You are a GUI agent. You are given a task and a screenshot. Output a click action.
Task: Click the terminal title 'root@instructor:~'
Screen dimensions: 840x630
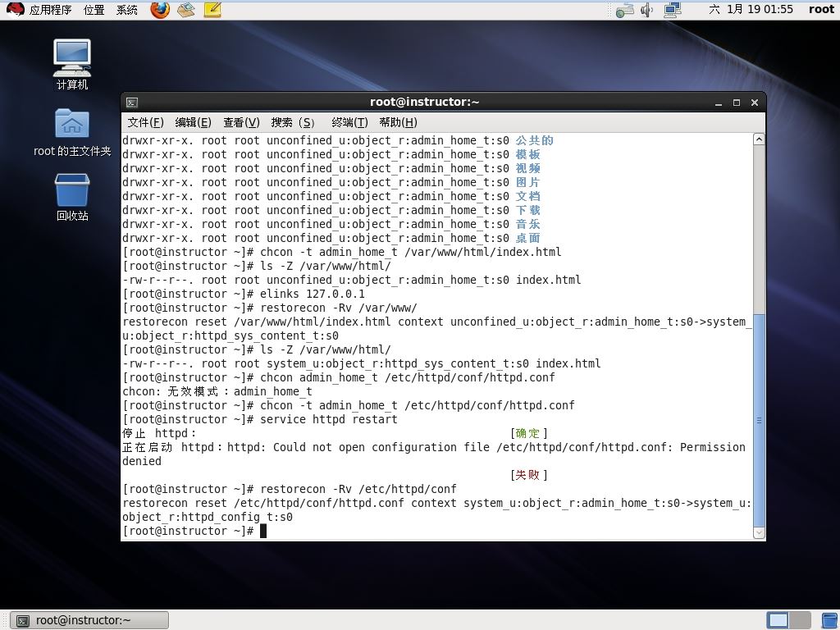coord(424,102)
